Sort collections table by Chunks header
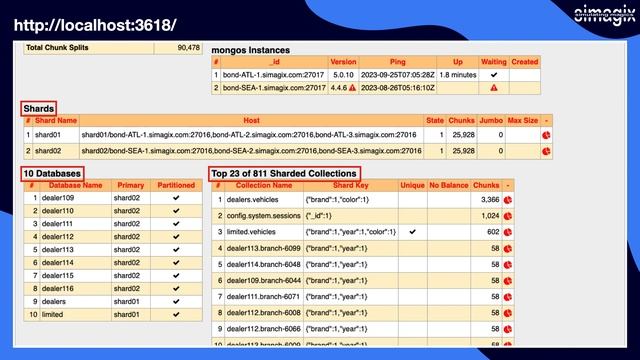 point(486,185)
